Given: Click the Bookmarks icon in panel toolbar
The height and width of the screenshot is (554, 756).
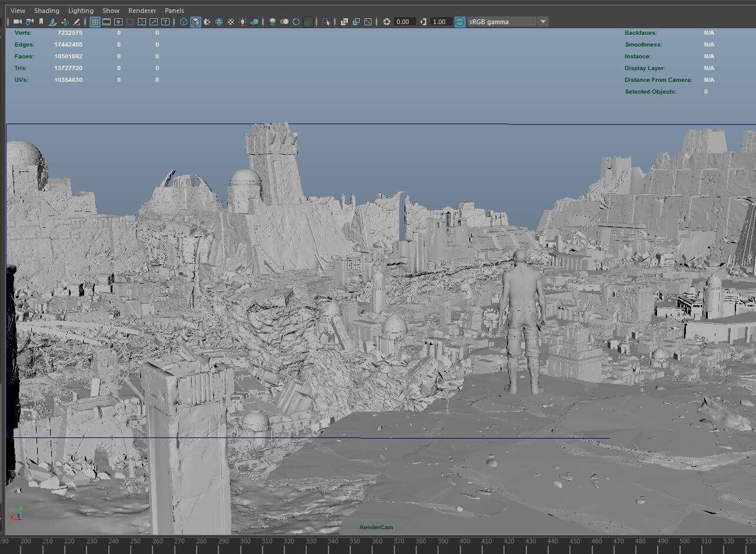Looking at the screenshot, I should click(41, 22).
